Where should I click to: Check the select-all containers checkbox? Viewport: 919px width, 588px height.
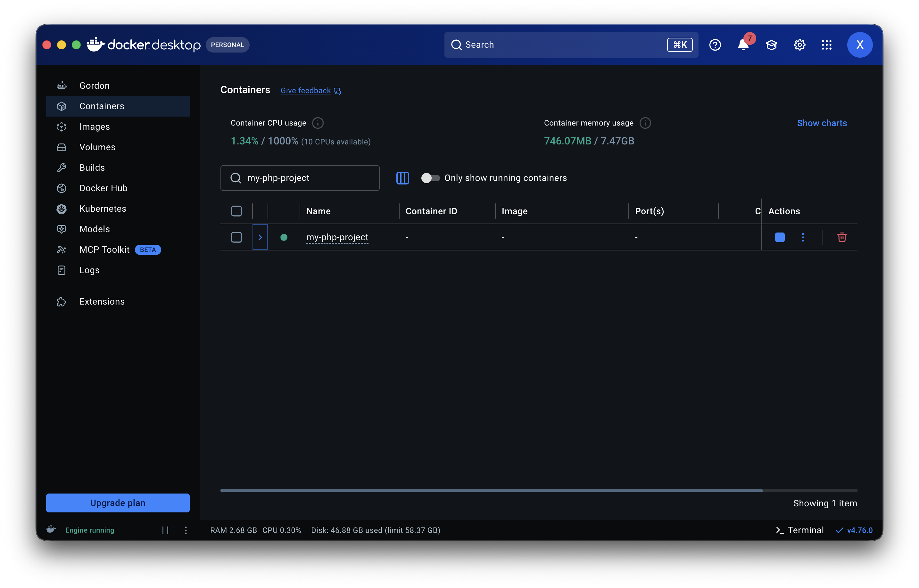pyautogui.click(x=236, y=211)
